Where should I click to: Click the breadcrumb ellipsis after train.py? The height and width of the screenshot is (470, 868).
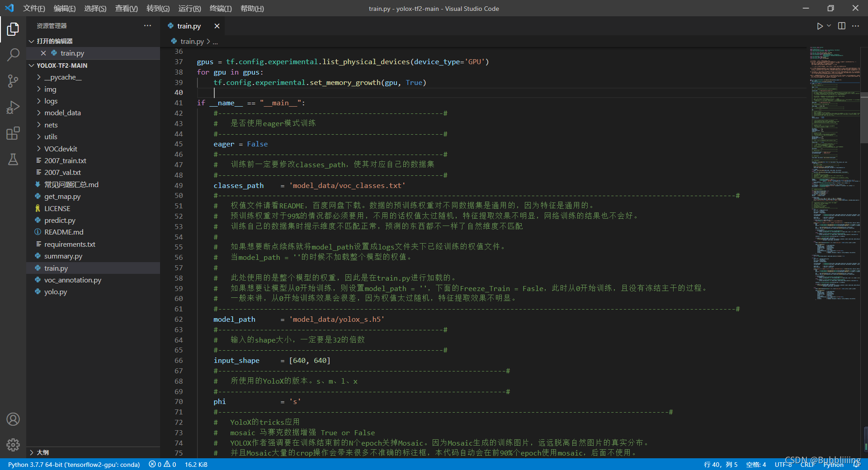click(215, 42)
